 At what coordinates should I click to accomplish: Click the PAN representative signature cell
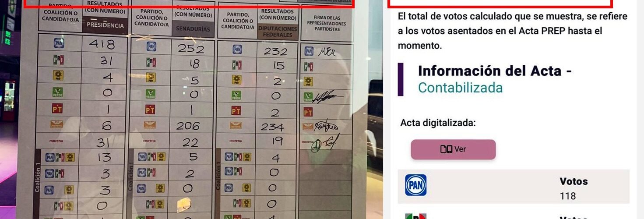pos(327,51)
